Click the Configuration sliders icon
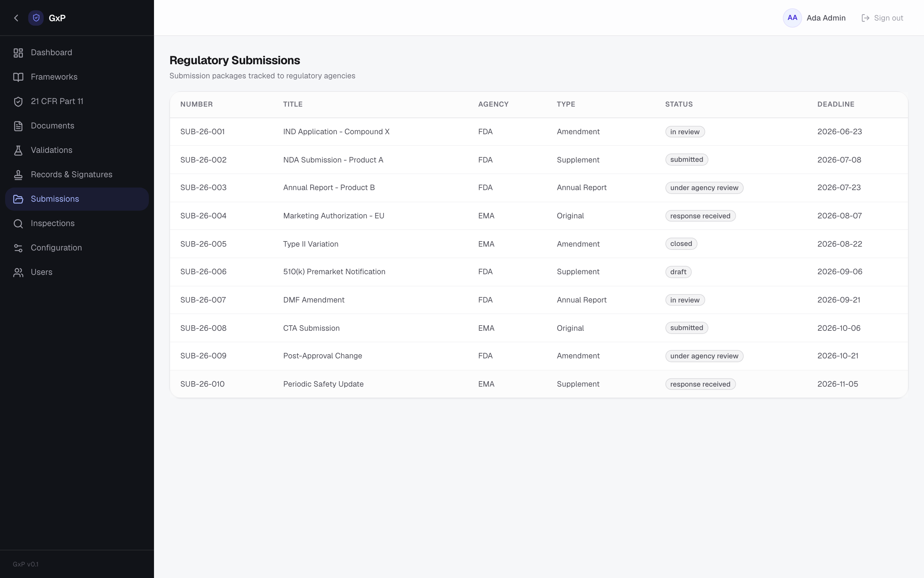The height and width of the screenshot is (578, 924). pyautogui.click(x=18, y=248)
